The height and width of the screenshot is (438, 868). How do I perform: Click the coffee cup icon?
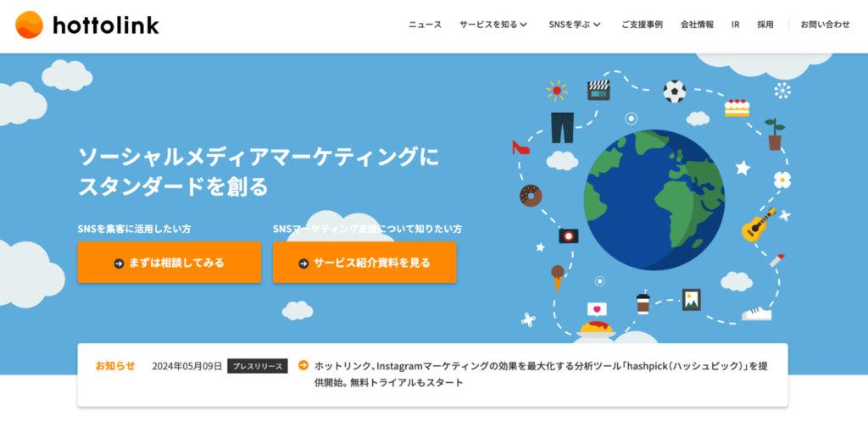click(x=643, y=303)
